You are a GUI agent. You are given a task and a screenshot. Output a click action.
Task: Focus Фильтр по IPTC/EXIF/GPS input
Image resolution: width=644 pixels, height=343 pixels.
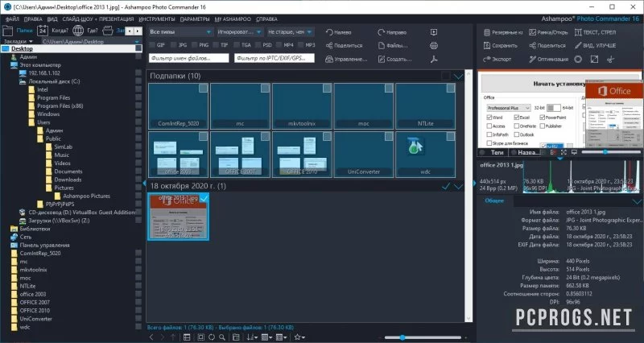click(275, 58)
